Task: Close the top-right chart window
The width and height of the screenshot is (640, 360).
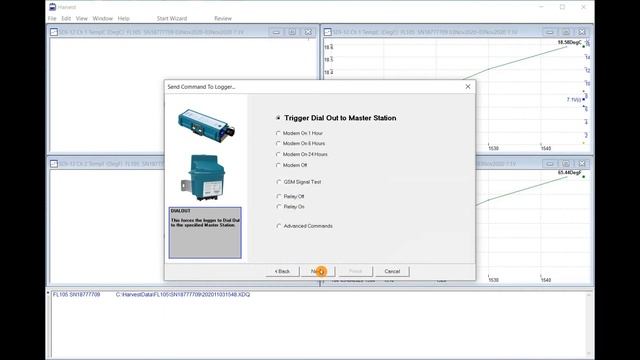Action: 582,32
